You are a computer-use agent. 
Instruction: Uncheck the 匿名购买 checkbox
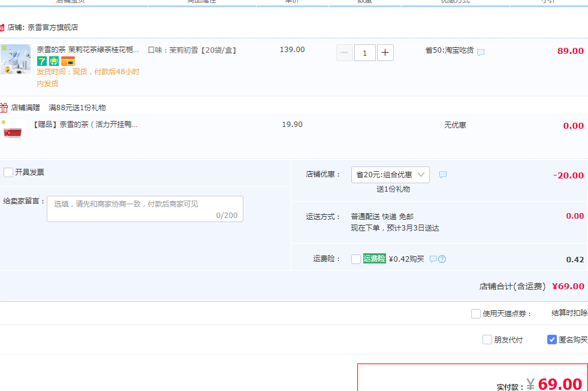(552, 340)
